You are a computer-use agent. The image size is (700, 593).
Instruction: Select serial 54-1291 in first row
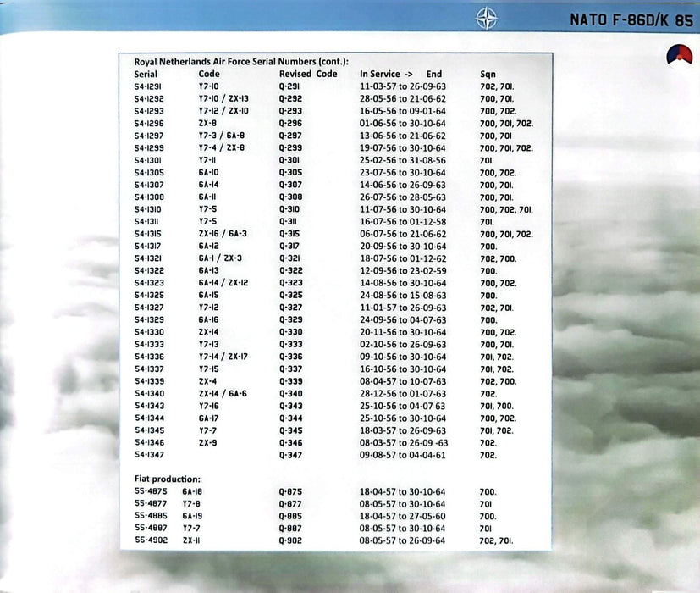148,86
